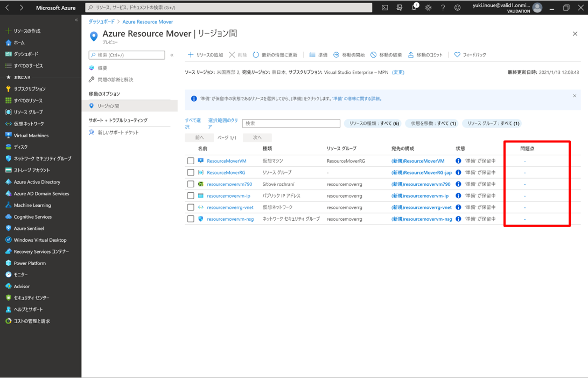Open ホーム in the sidebar
Viewport: 588px width, 378px height.
[16, 43]
